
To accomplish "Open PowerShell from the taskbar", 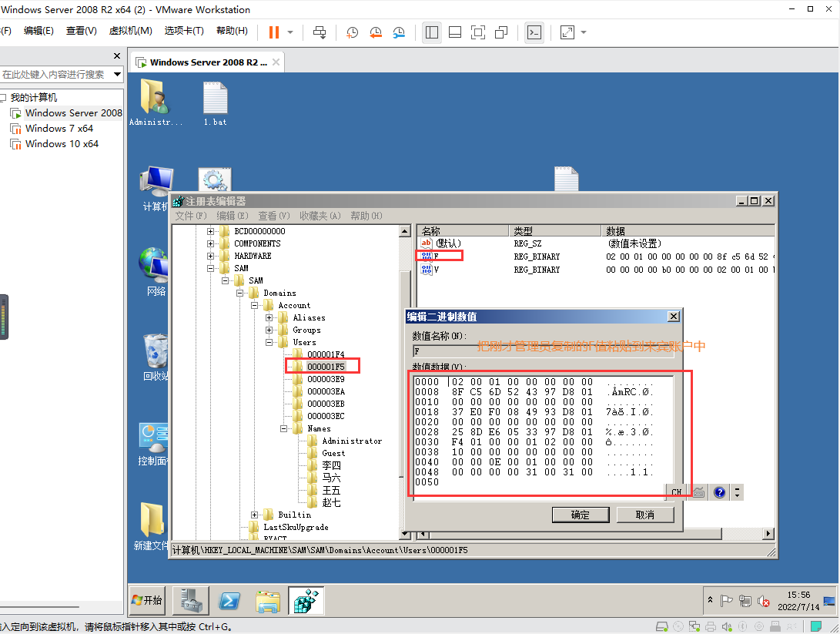I will tap(229, 600).
